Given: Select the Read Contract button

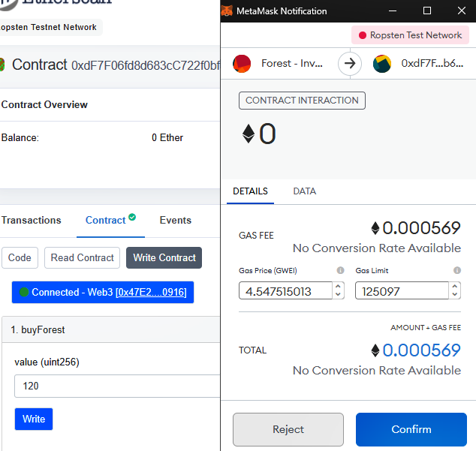Looking at the screenshot, I should pyautogui.click(x=82, y=257).
